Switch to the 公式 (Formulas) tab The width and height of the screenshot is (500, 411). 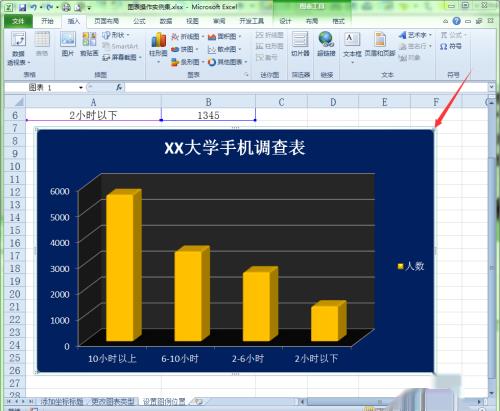pyautogui.click(x=139, y=21)
